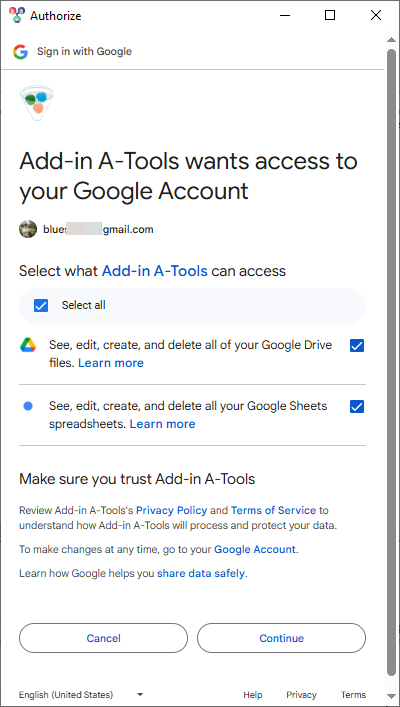This screenshot has height=707, width=400.
Task: Click the account profile avatar
Action: (x=28, y=229)
